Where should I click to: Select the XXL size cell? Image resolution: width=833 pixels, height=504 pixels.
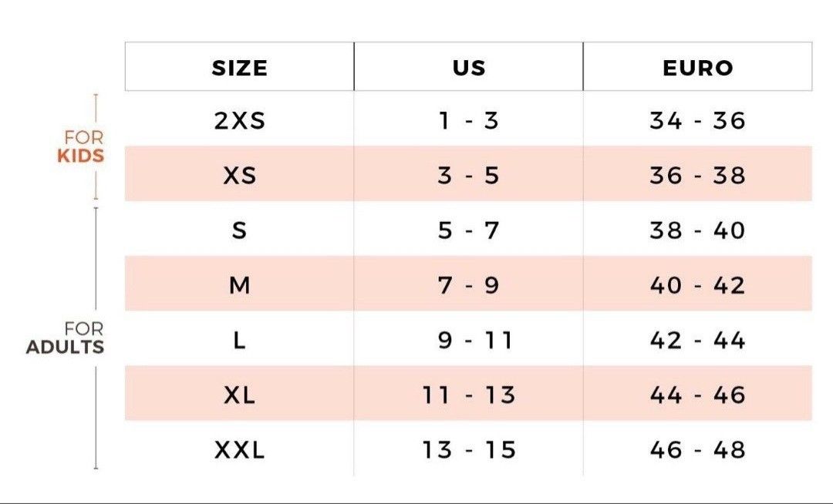click(x=240, y=450)
